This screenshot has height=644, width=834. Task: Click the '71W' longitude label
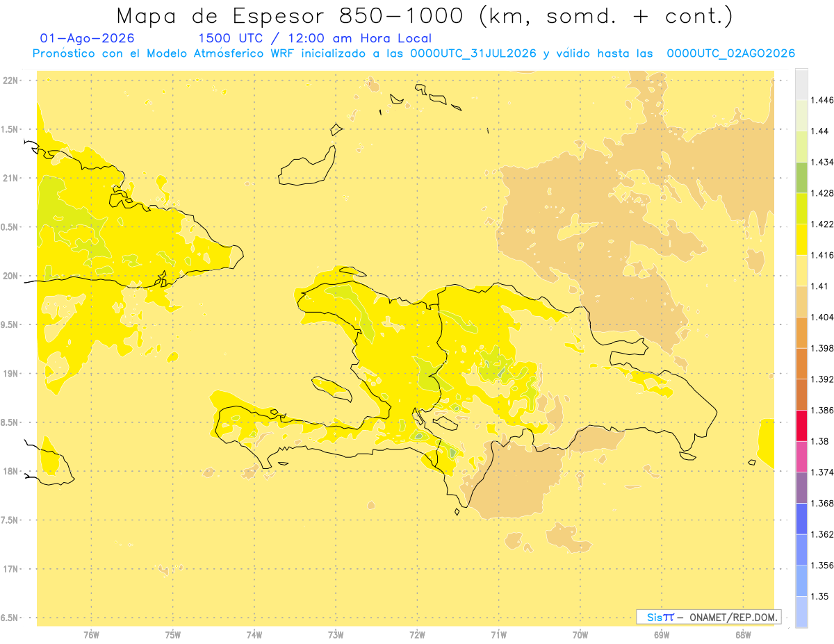point(498,635)
